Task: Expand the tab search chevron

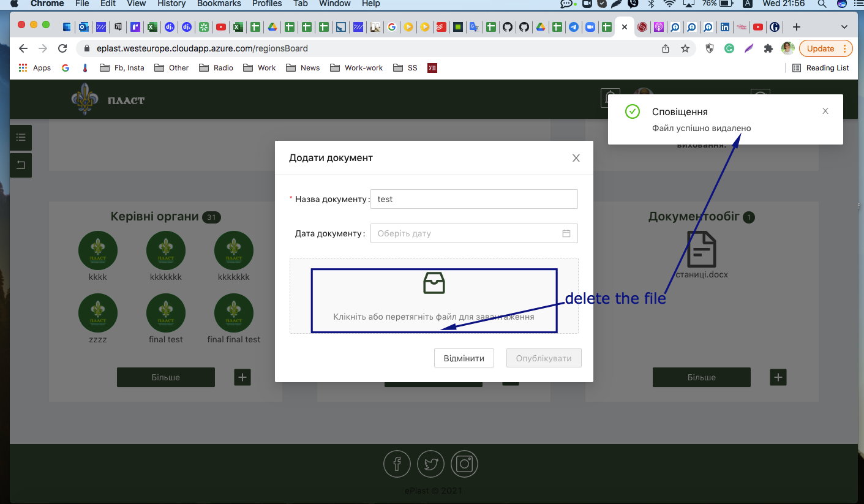Action: [844, 27]
